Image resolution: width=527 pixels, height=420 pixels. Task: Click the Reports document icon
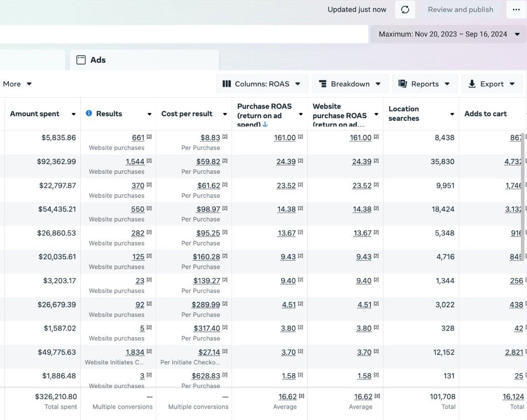[x=402, y=84]
